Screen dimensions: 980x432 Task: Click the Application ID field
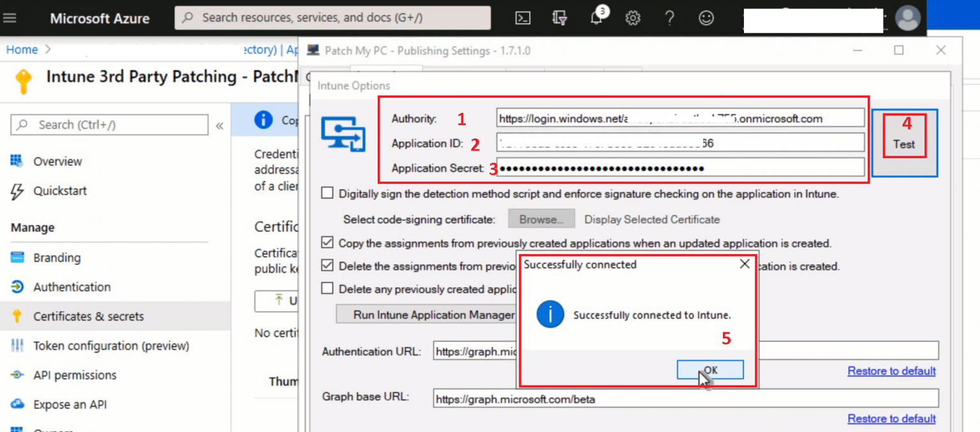click(680, 143)
